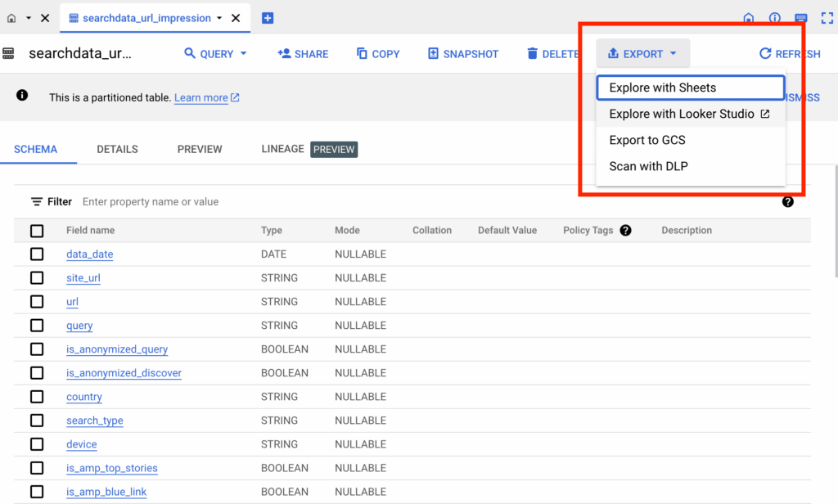Click the EXPORT button
Viewport: 838px width, 504px height.
click(x=642, y=54)
